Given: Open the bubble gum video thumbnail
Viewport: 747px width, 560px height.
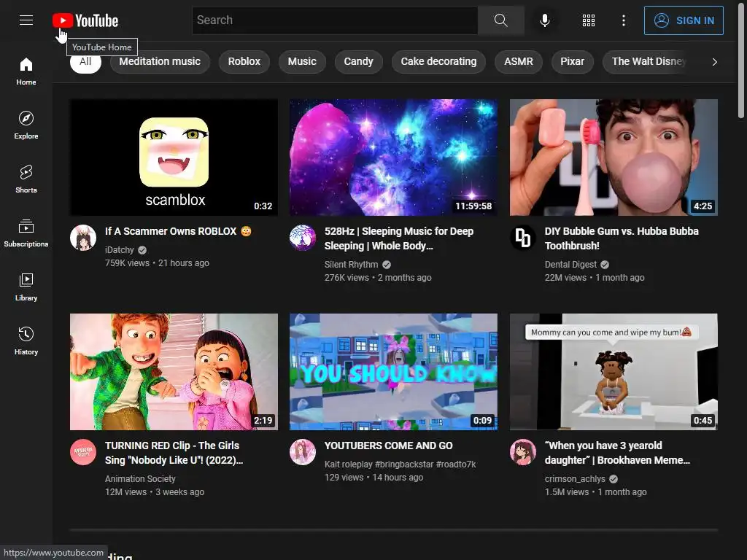Looking at the screenshot, I should (x=614, y=157).
